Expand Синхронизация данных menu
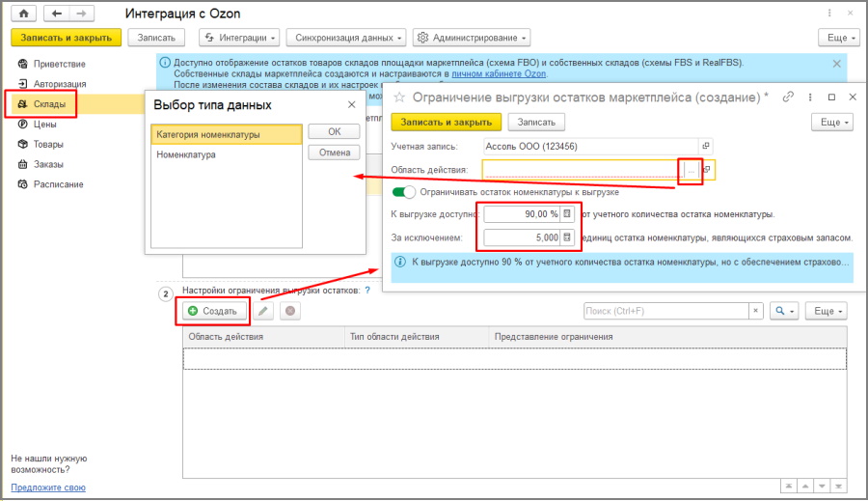 coord(346,38)
